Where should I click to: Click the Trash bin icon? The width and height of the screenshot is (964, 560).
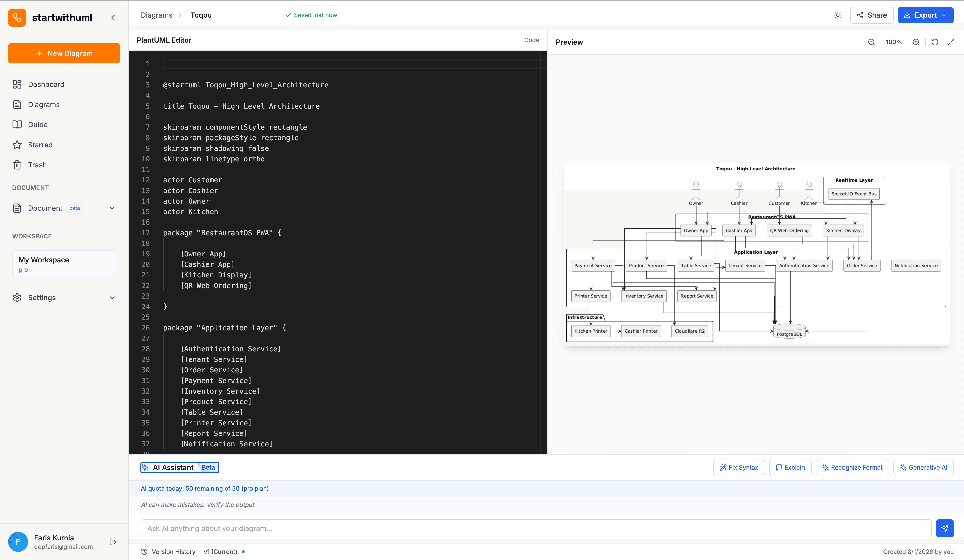pyautogui.click(x=17, y=165)
